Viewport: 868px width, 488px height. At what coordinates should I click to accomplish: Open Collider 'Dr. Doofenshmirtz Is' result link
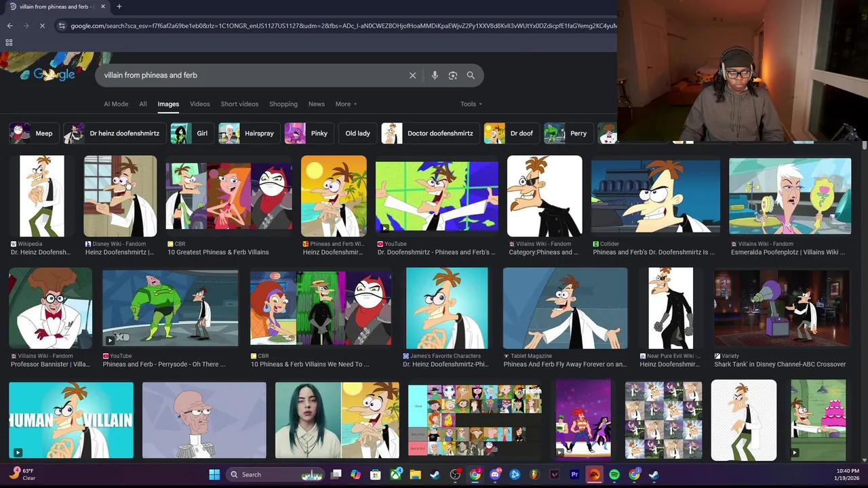(654, 252)
